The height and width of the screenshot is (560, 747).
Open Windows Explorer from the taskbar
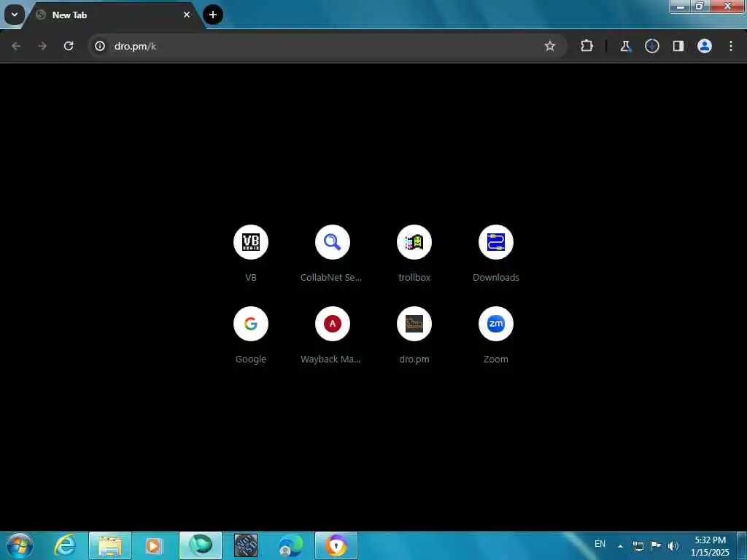coord(110,545)
